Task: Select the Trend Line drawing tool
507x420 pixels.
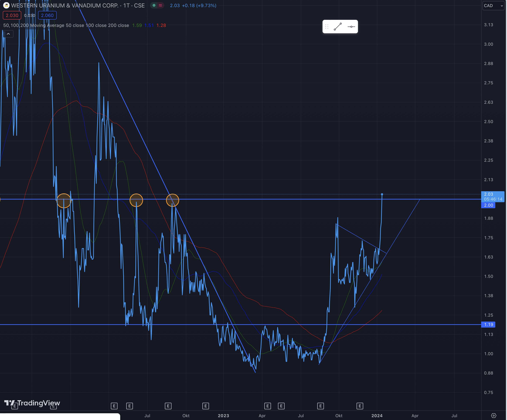Action: (x=338, y=27)
